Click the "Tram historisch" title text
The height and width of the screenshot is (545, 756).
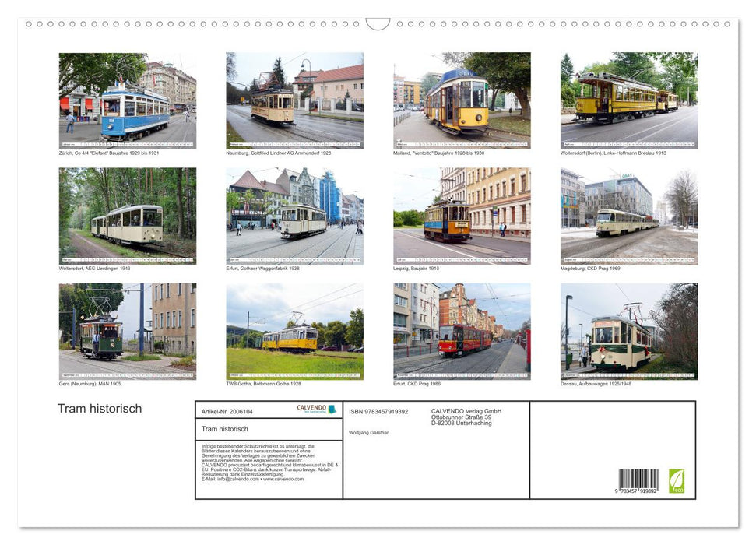(99, 409)
